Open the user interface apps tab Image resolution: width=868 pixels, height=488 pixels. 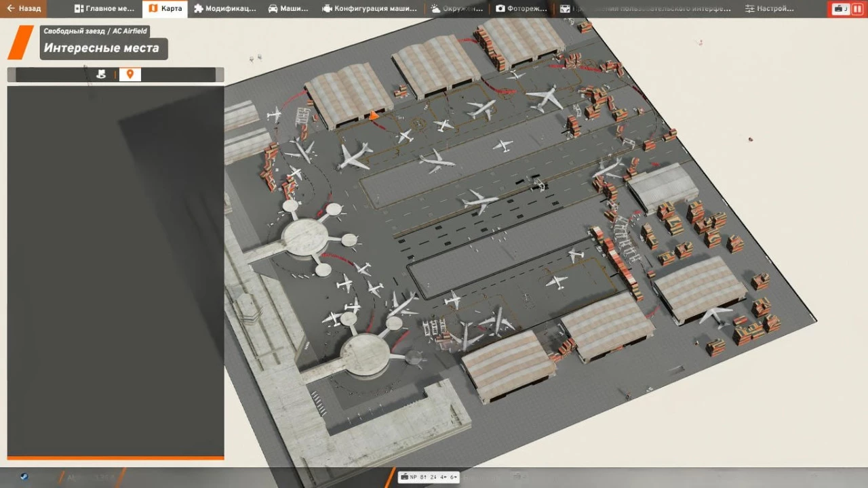click(645, 9)
